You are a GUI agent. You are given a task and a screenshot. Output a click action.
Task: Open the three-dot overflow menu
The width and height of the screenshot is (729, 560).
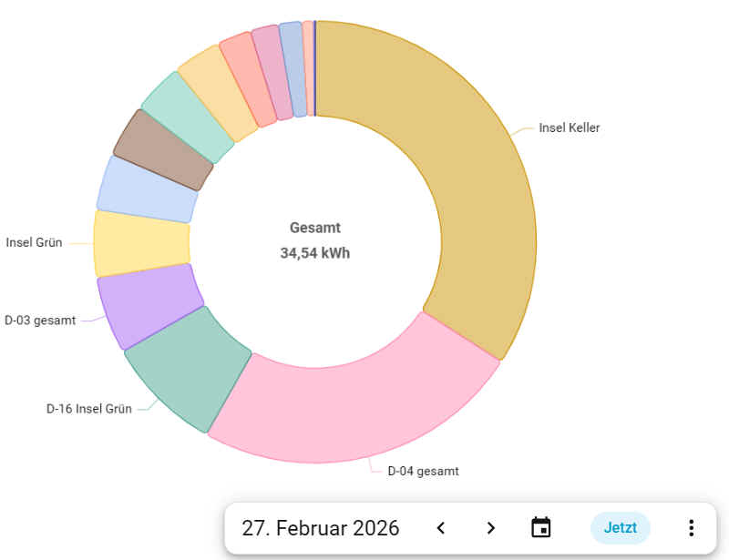pos(691,528)
